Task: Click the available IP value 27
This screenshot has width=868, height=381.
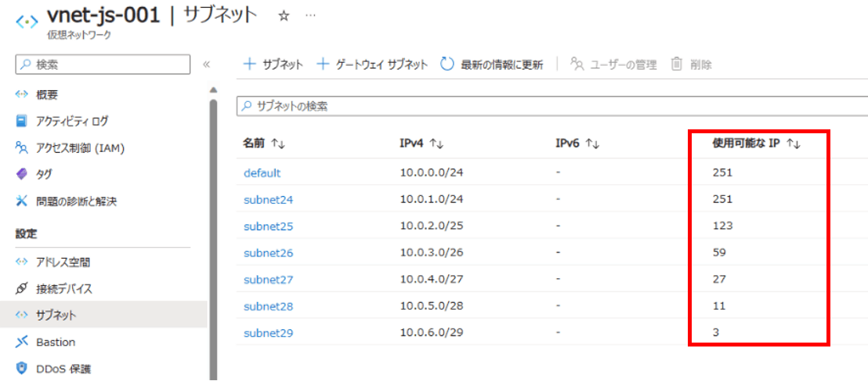Action: click(x=719, y=279)
